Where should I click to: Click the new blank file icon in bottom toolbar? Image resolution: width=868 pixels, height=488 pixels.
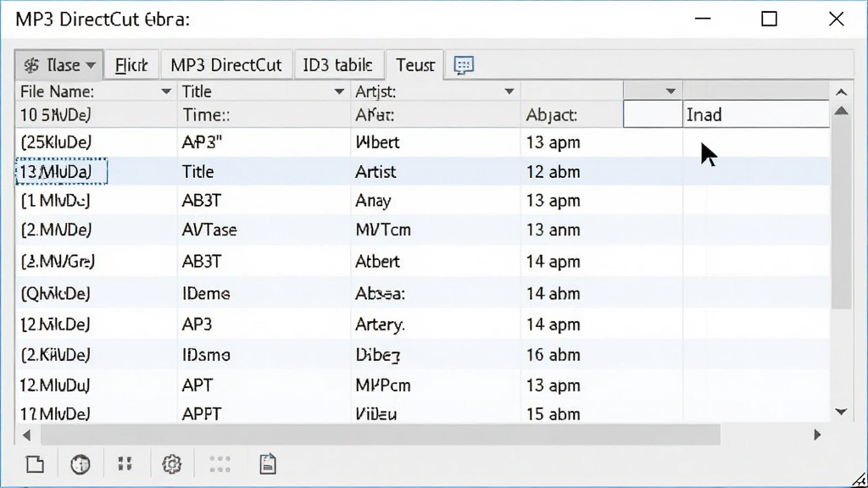pos(35,464)
